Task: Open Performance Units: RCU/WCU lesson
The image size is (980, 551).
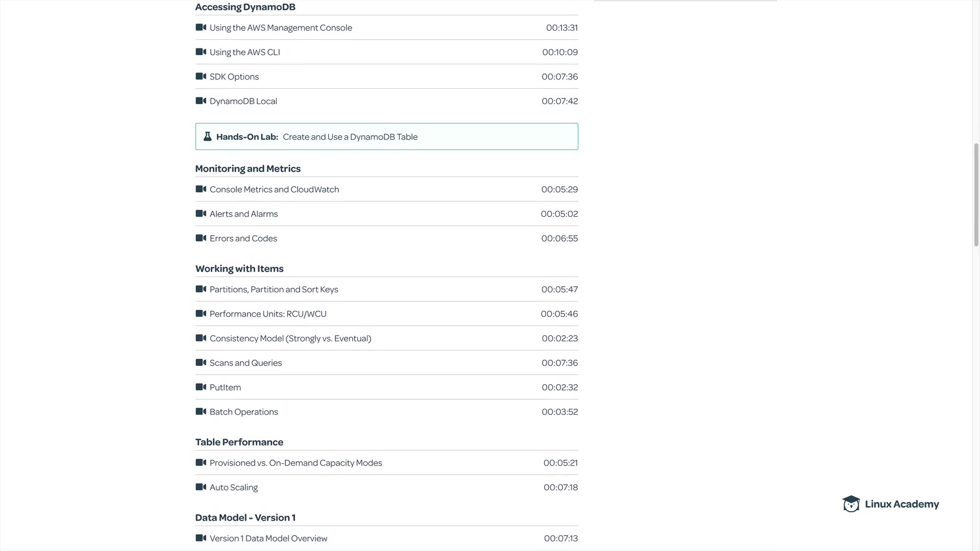Action: click(x=268, y=314)
